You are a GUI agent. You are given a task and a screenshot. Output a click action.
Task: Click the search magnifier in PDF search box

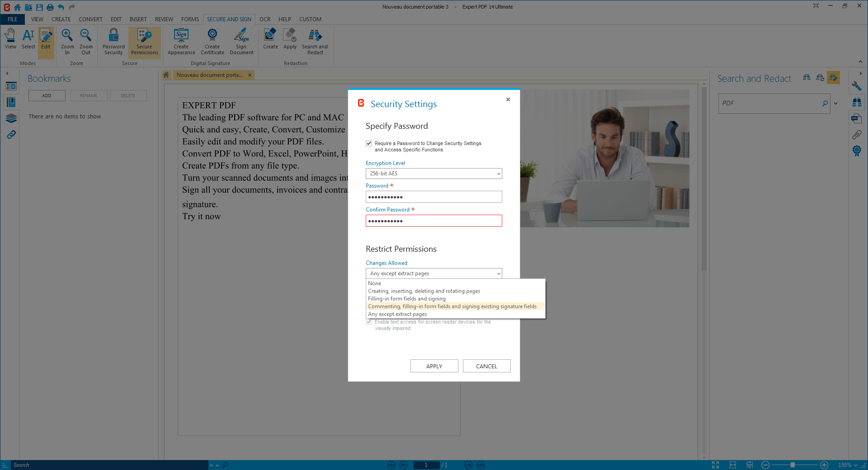[x=825, y=103]
